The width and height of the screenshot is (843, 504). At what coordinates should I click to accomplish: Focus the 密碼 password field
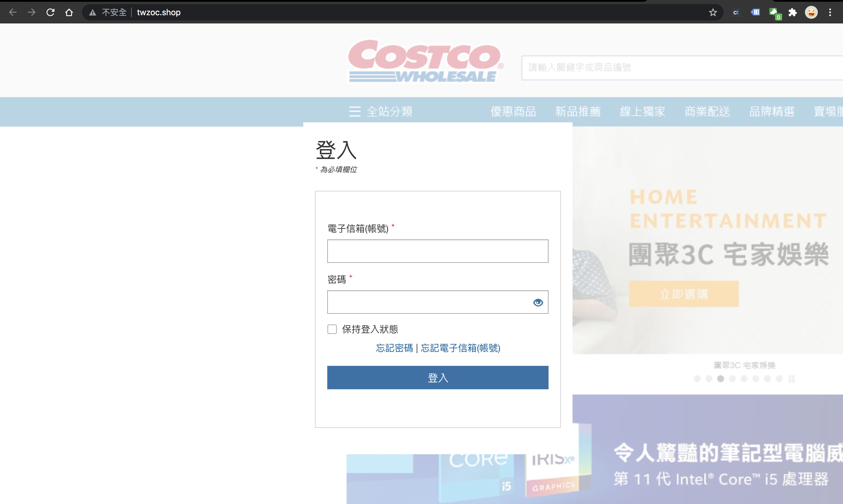pos(438,302)
